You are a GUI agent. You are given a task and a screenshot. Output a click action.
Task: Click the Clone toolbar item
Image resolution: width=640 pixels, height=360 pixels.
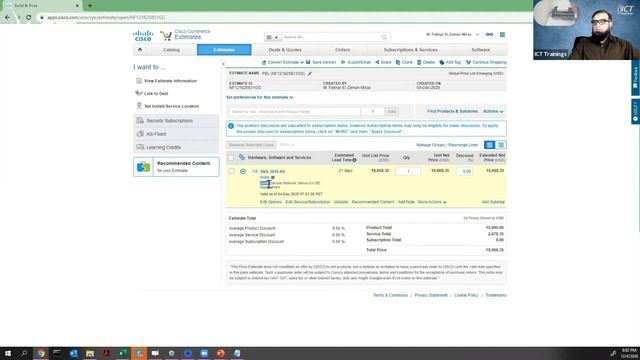[x=404, y=62]
